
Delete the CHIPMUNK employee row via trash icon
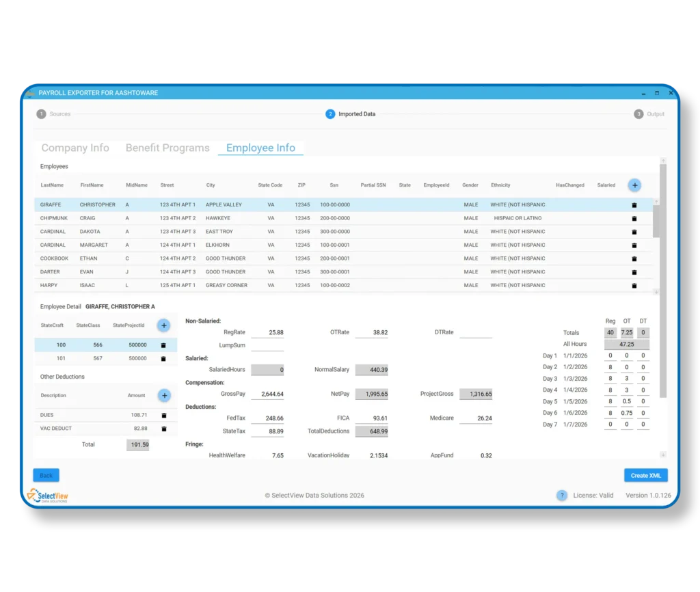coord(634,217)
